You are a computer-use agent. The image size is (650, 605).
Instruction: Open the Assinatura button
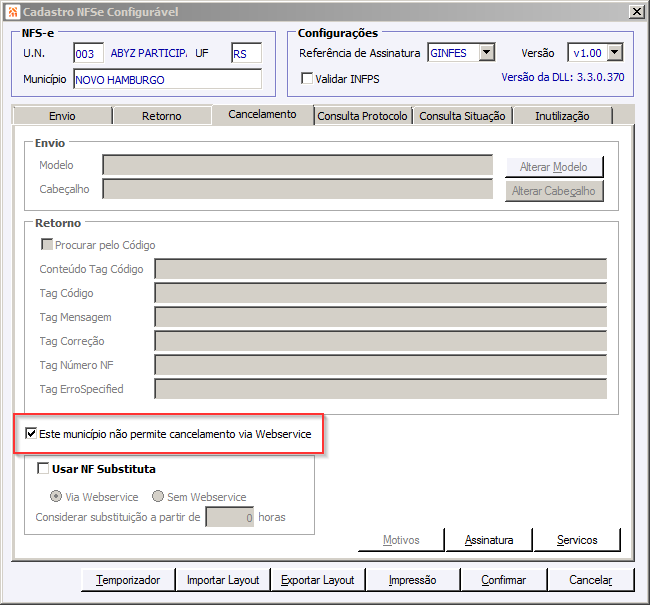point(489,540)
